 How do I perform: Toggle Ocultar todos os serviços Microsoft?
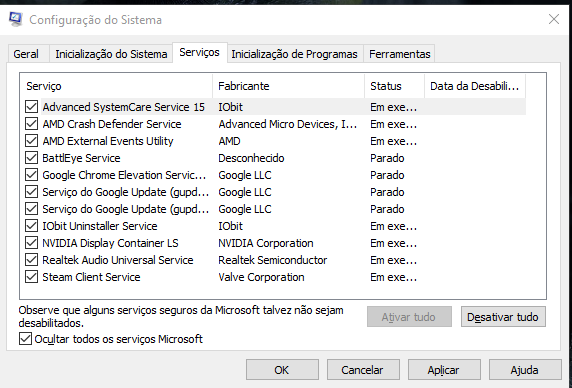(25, 339)
